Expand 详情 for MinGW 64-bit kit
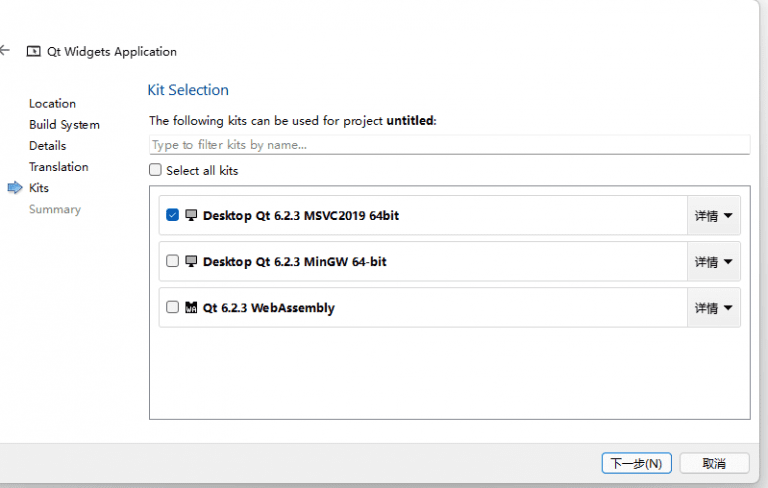 click(713, 262)
